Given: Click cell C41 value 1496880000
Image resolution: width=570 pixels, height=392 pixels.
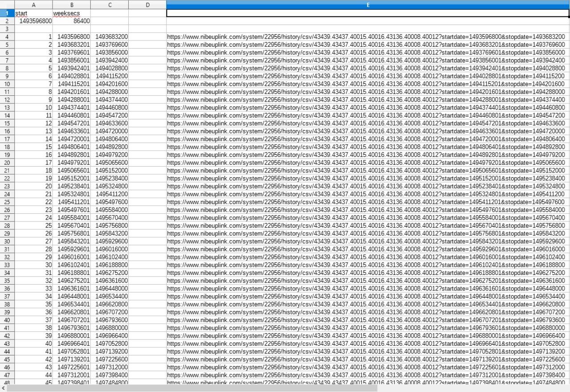Looking at the screenshot, I should tap(110, 327).
